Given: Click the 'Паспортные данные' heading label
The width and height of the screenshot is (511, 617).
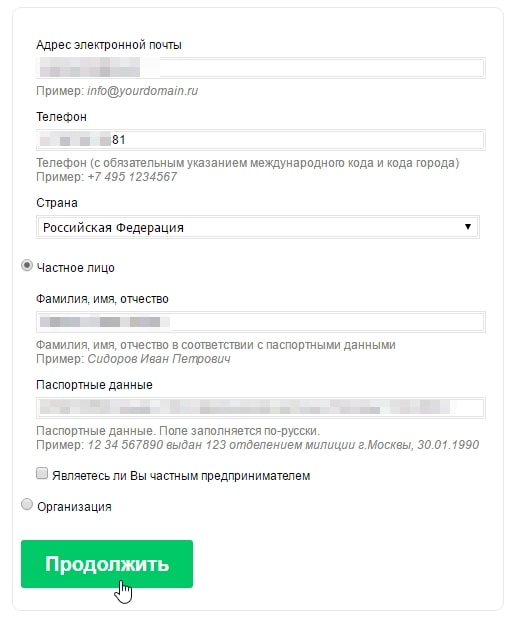Looking at the screenshot, I should (x=94, y=385).
